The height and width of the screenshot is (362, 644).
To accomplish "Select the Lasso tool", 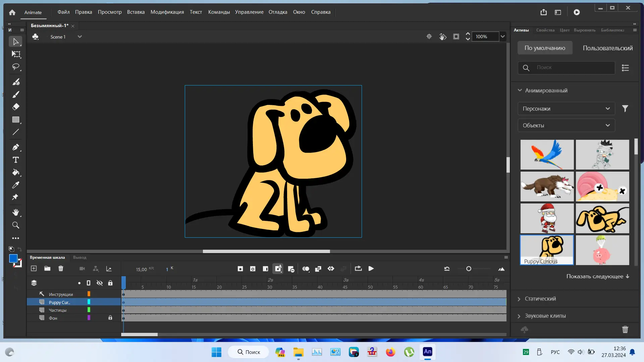I will click(15, 67).
